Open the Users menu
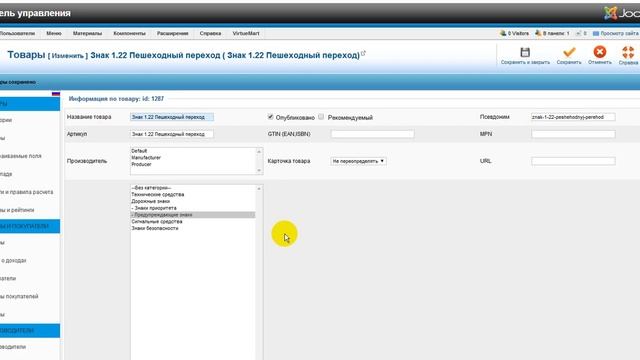This screenshot has height=360, width=640. click(x=17, y=33)
